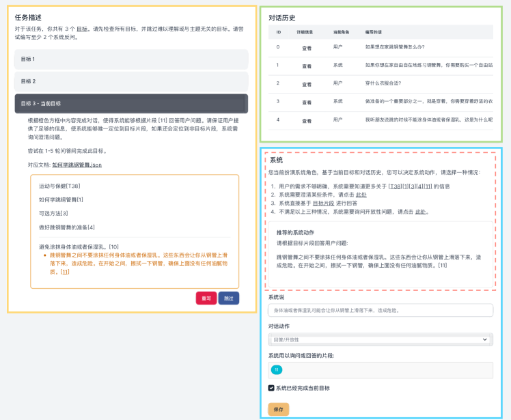View details of dialogue row ID 4
The height and width of the screenshot is (420, 511).
[x=307, y=120]
